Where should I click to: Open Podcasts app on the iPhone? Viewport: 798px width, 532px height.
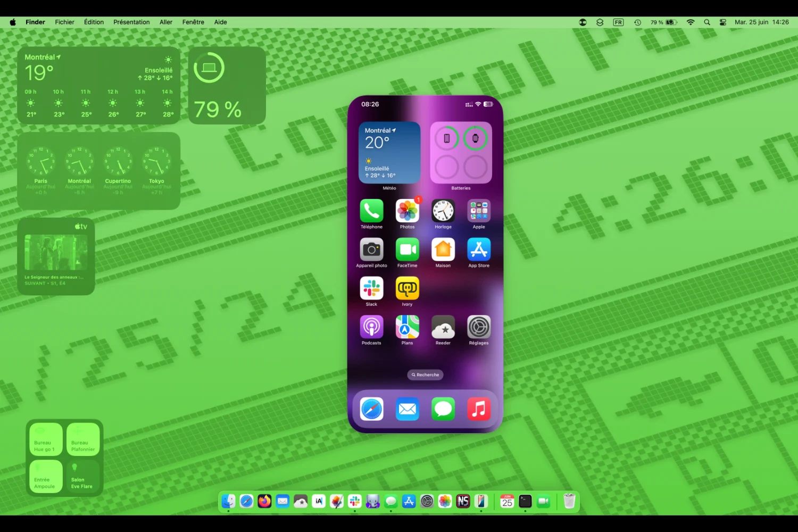point(371,327)
